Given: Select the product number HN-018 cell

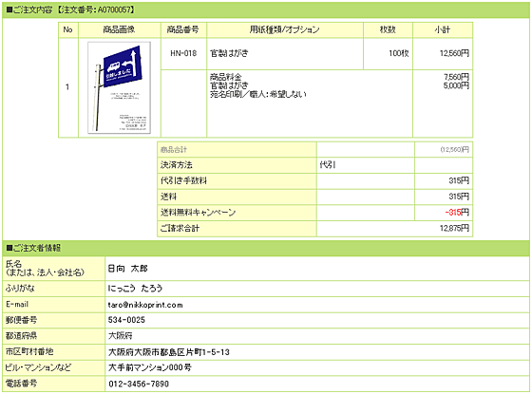Looking at the screenshot, I should [x=183, y=53].
